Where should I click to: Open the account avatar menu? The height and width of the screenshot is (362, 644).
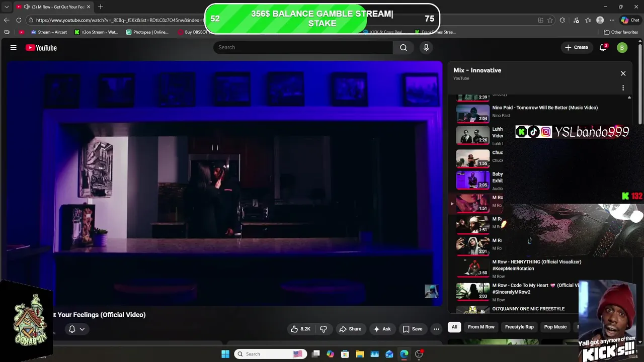tap(622, 48)
